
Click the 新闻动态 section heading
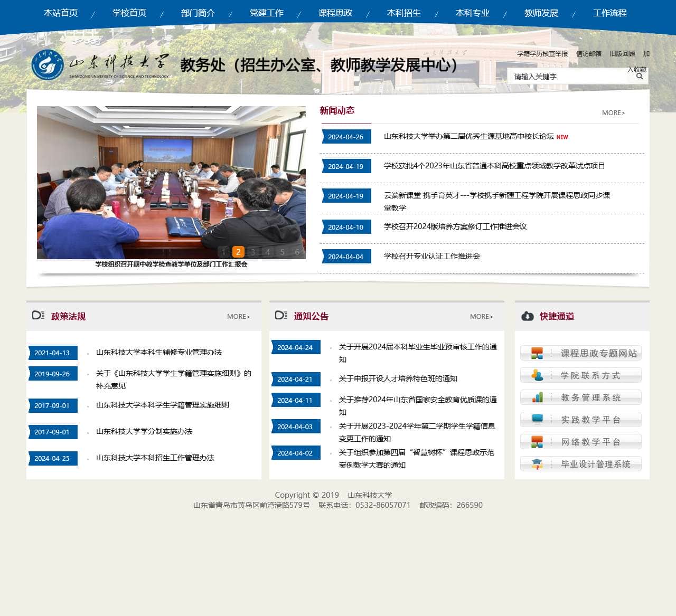point(337,110)
